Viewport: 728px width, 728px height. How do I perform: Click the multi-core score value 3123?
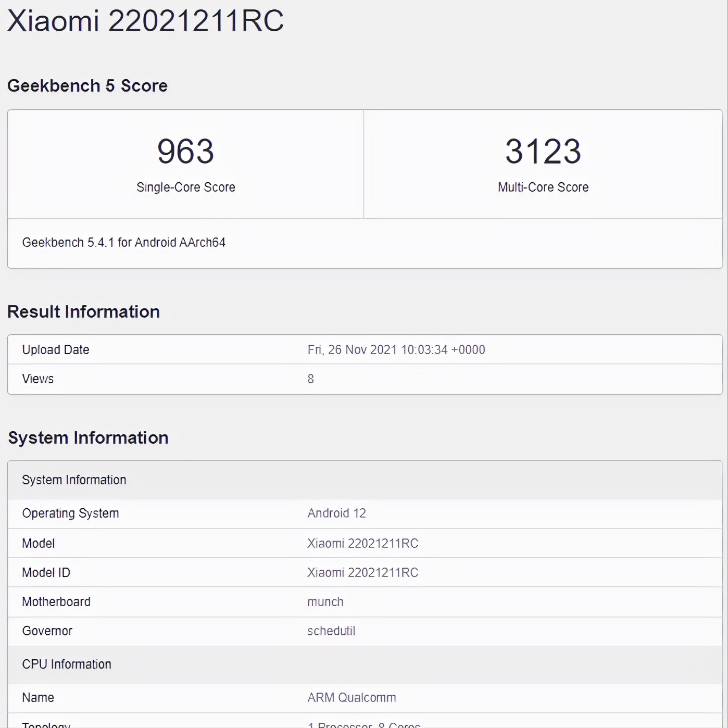coord(543,151)
